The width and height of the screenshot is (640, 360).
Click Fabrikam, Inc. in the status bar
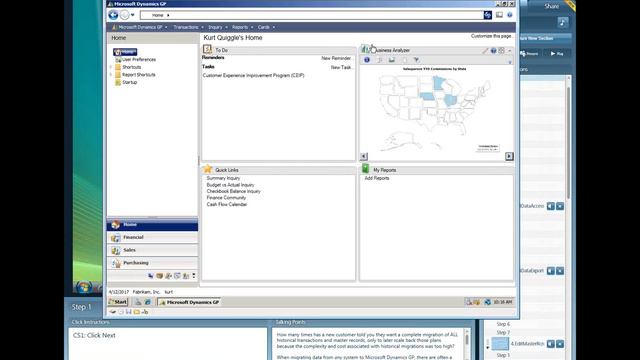tap(146, 292)
